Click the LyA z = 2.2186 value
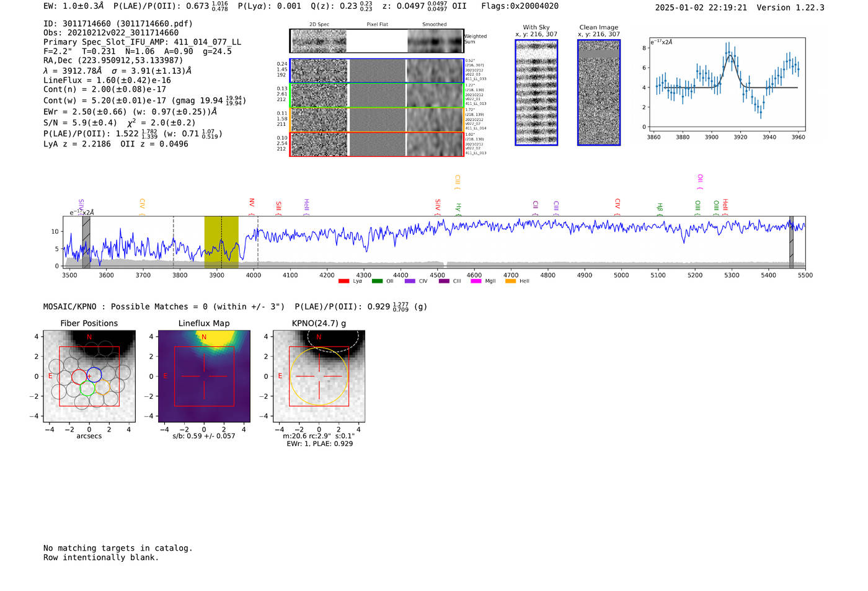Screen dimensions: 868x591 [x=77, y=144]
